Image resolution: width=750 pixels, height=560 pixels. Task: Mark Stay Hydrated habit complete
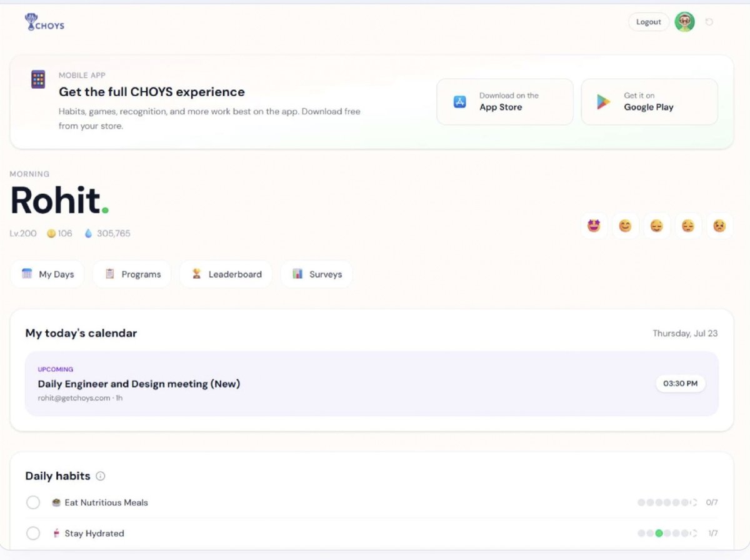click(33, 533)
